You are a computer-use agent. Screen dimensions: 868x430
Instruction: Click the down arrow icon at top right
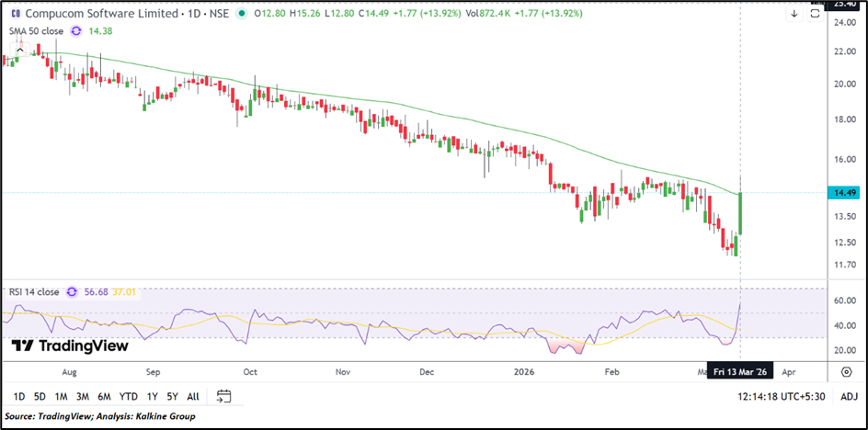(x=794, y=14)
